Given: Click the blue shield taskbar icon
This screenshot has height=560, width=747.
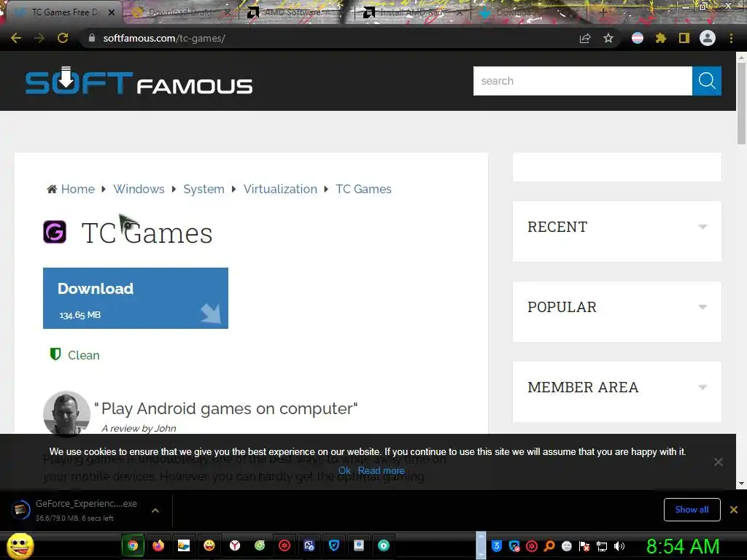Looking at the screenshot, I should click(x=334, y=545).
